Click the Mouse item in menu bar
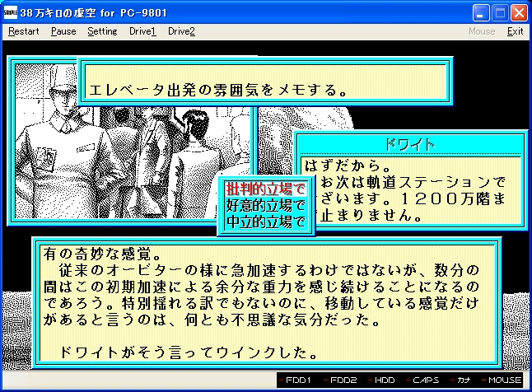 pos(482,31)
